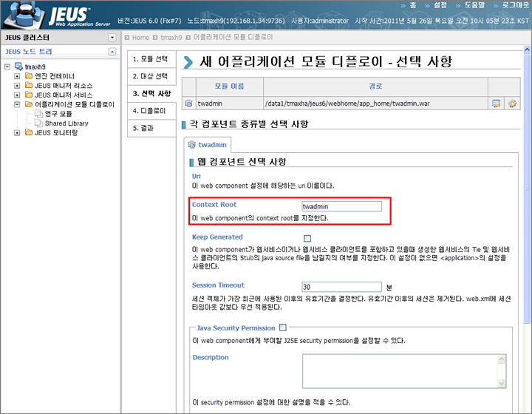Click the Session Timeout input field
532x414 pixels.
coord(341,287)
